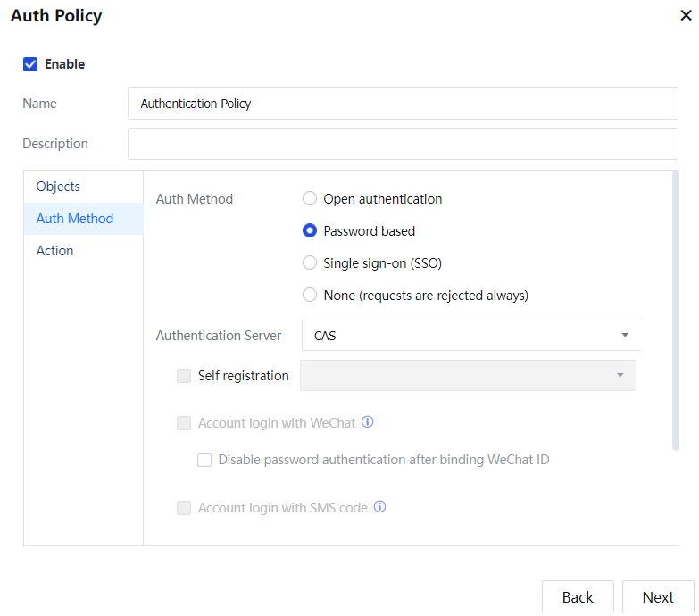The width and height of the screenshot is (699, 616).
Task: Check the Self registration checkbox
Action: point(184,376)
